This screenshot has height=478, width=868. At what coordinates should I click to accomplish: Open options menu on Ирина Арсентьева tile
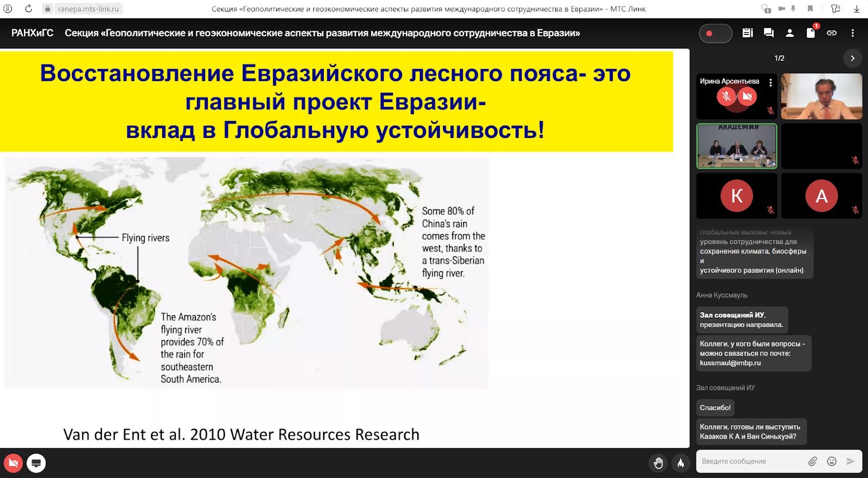771,82
